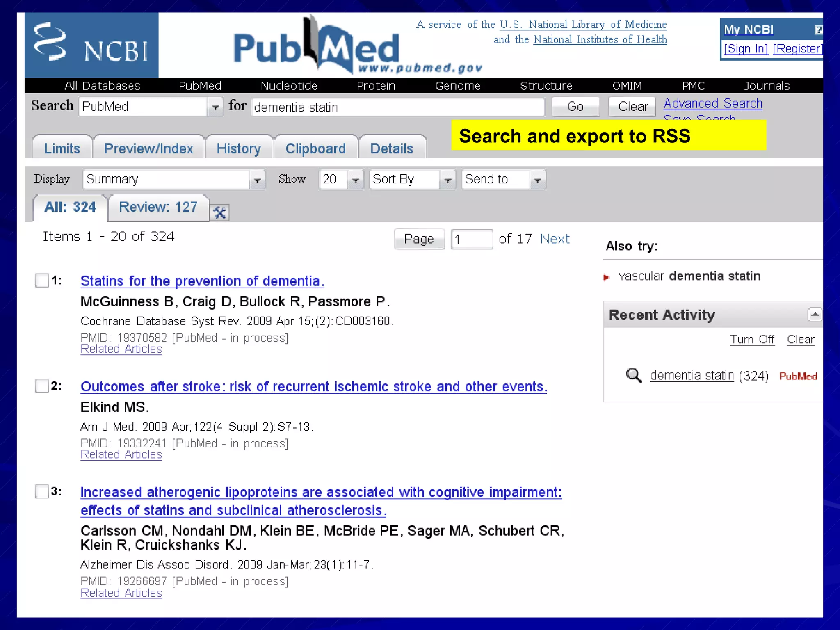Screen dimensions: 840x630
Task: Go to the Next results page
Action: (x=555, y=239)
